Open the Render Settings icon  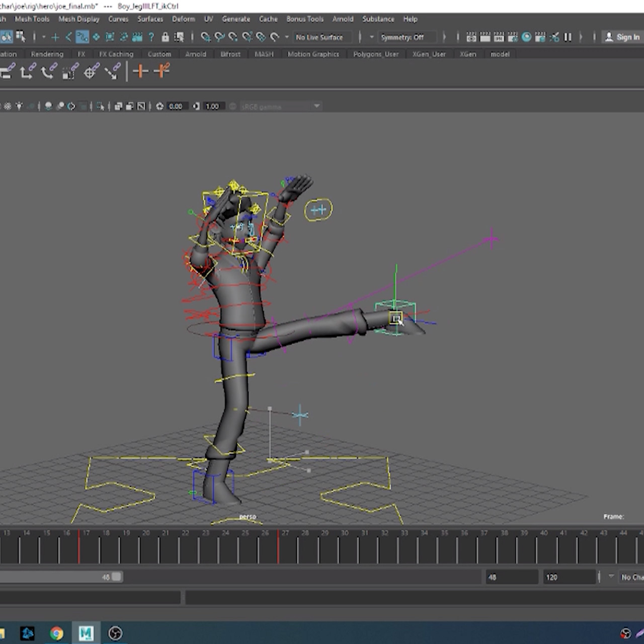(x=513, y=37)
